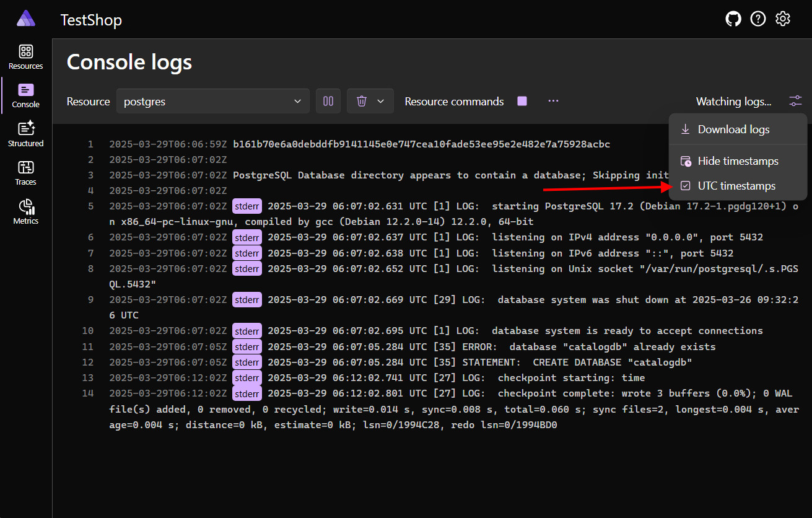Open the Traces panel
This screenshot has width=812, height=518.
(25, 172)
